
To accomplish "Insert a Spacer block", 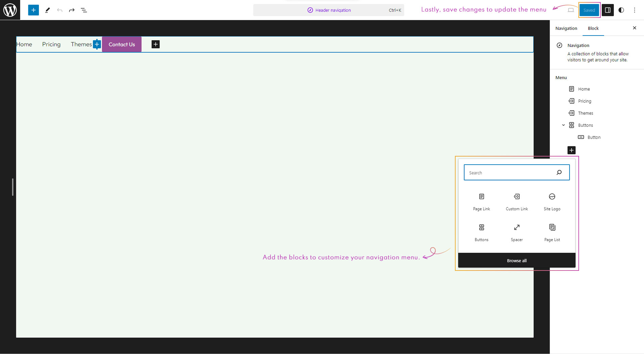I will click(516, 232).
